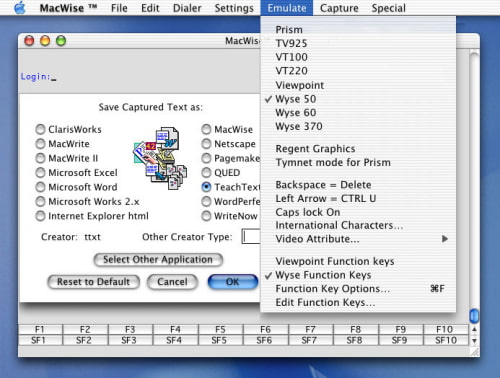The image size is (500, 378).
Task: Select the TeachText radio button
Action: 206,187
